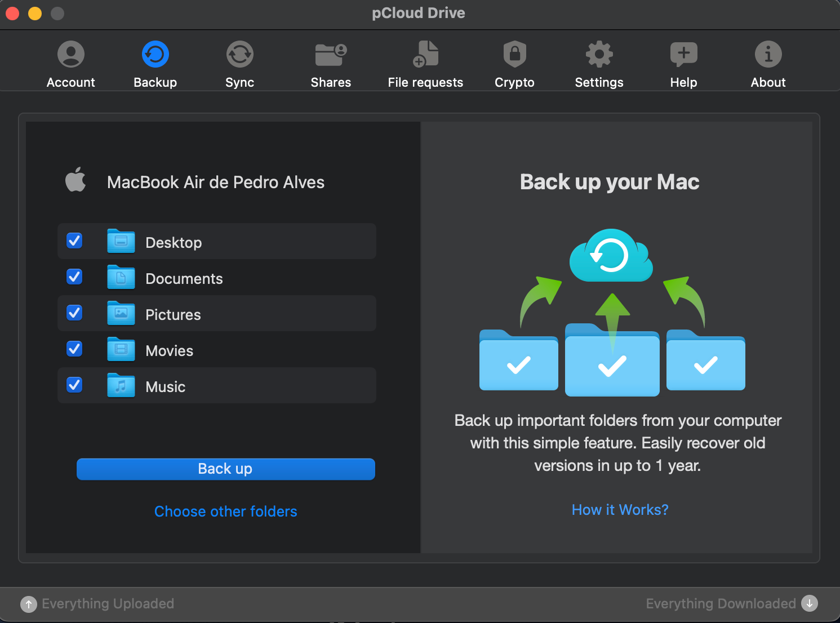Click the Backup tab label
Screen dimensions: 840x623
(155, 82)
